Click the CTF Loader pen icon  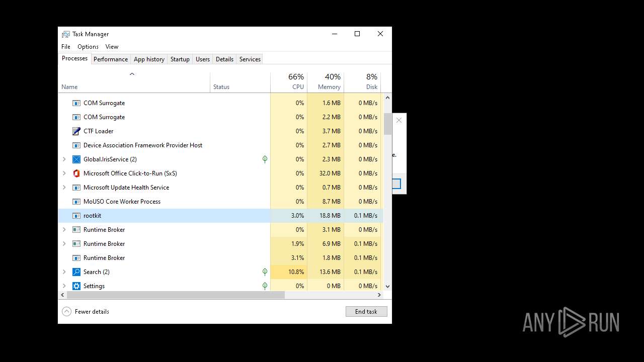(76, 131)
